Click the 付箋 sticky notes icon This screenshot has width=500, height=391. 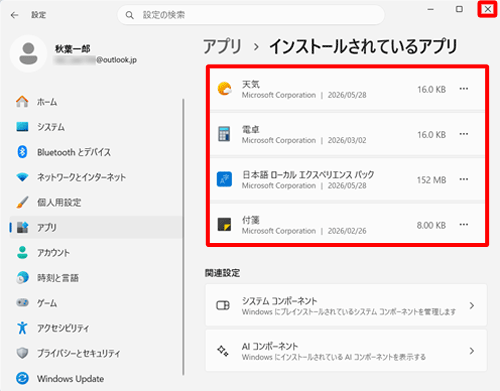point(224,225)
